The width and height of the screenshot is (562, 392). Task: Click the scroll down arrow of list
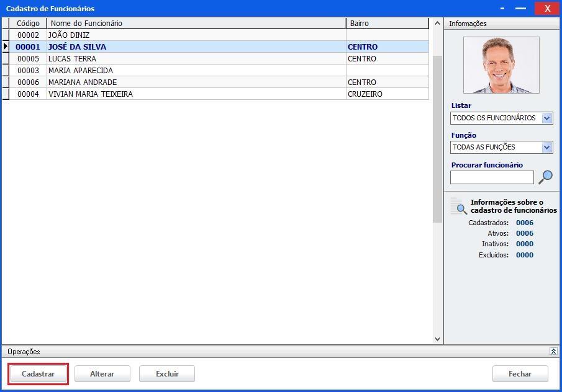(x=437, y=339)
